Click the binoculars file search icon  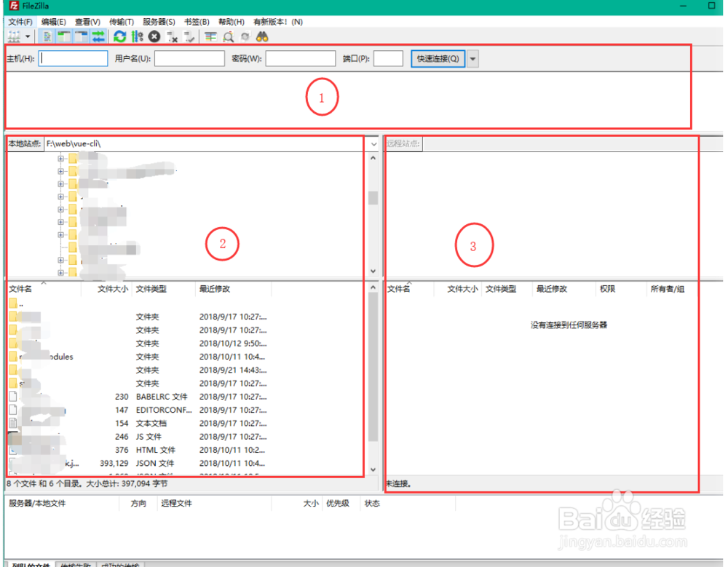[262, 36]
